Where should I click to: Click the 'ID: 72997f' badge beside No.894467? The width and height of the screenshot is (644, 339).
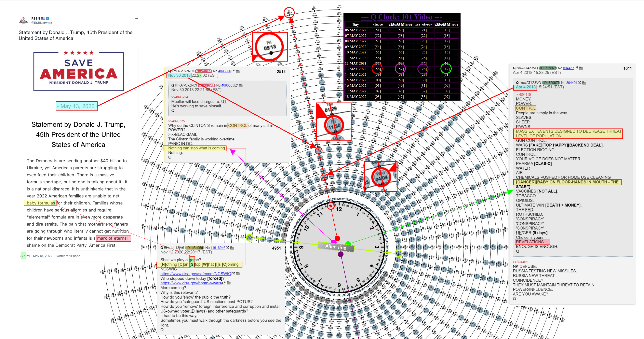(x=547, y=68)
